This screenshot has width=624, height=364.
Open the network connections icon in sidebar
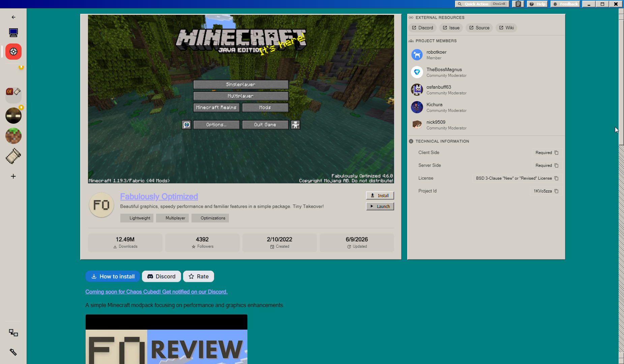(13, 333)
